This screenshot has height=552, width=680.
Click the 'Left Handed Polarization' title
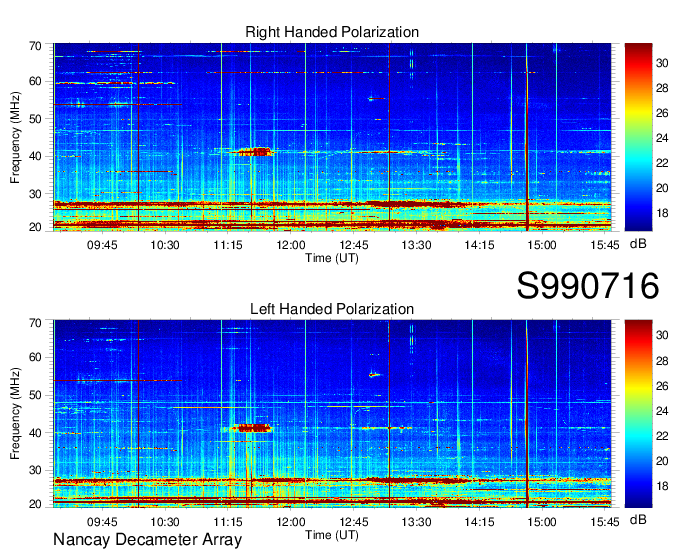click(332, 309)
